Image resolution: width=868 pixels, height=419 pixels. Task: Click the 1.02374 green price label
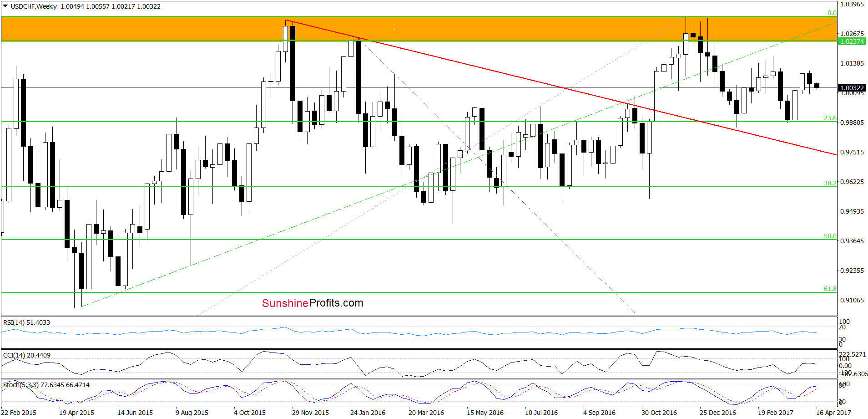[852, 41]
